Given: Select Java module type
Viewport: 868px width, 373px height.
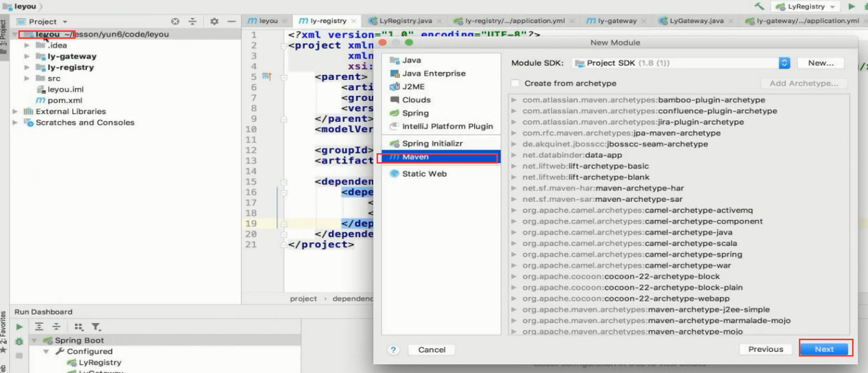Looking at the screenshot, I should (x=441, y=60).
